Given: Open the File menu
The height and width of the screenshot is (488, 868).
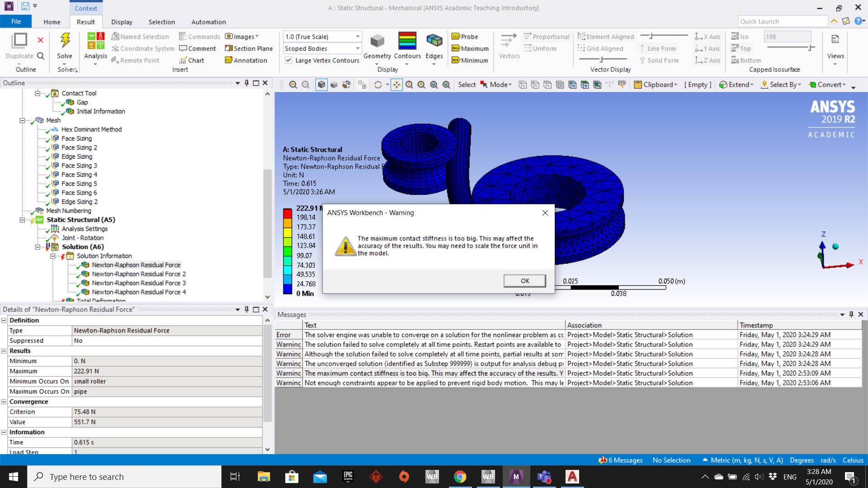Looking at the screenshot, I should 16,21.
